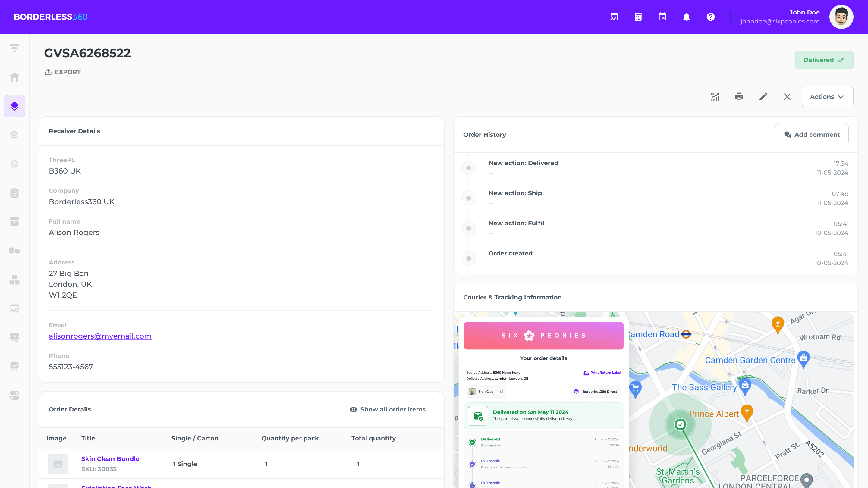Open the inventory boxes sidebar icon
Image resolution: width=868 pixels, height=488 pixels.
14,280
